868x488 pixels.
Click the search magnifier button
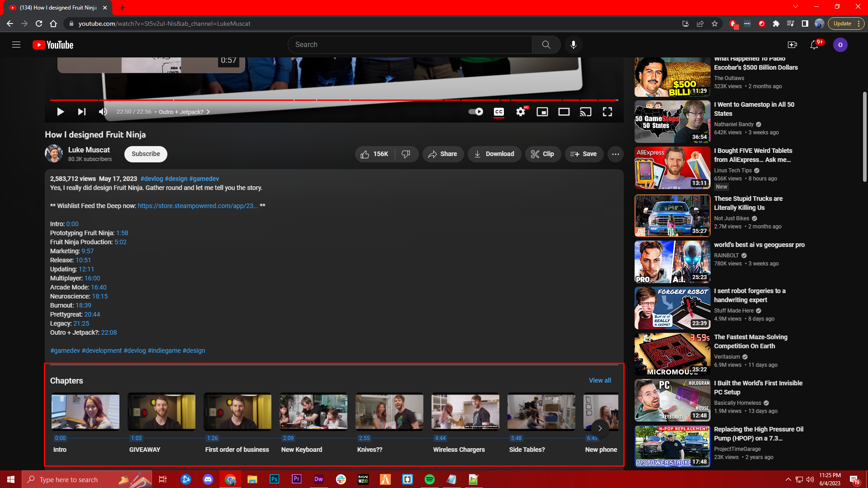(546, 45)
